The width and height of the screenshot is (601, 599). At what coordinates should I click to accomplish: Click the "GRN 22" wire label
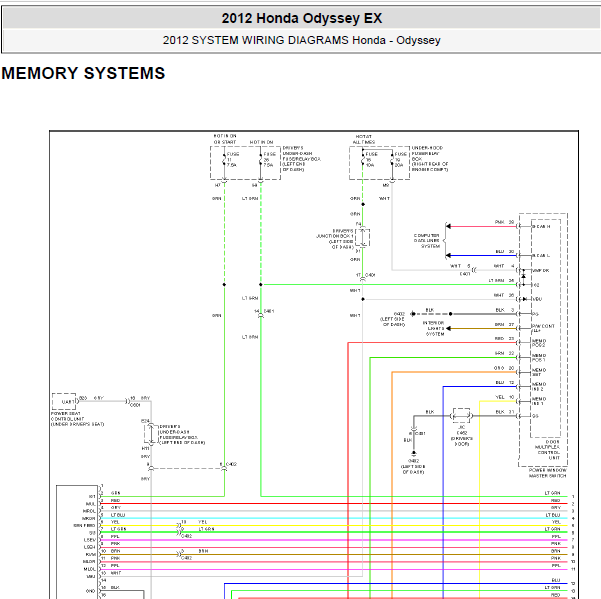coord(504,353)
